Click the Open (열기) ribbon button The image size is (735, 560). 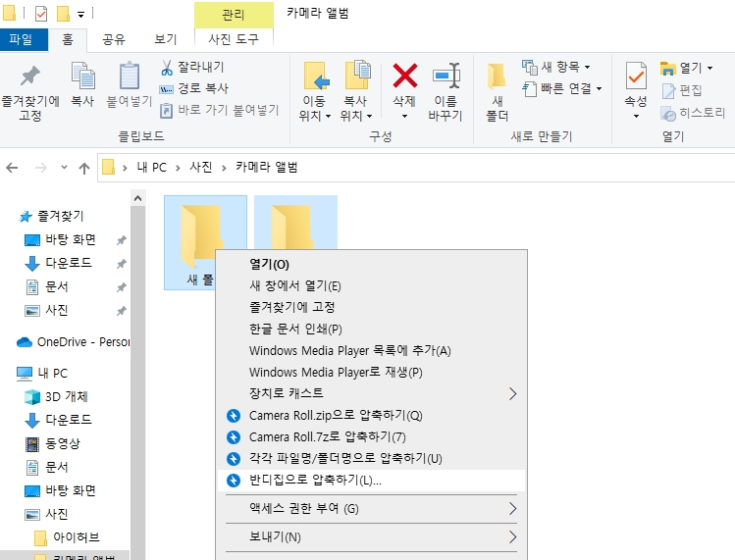pyautogui.click(x=682, y=68)
